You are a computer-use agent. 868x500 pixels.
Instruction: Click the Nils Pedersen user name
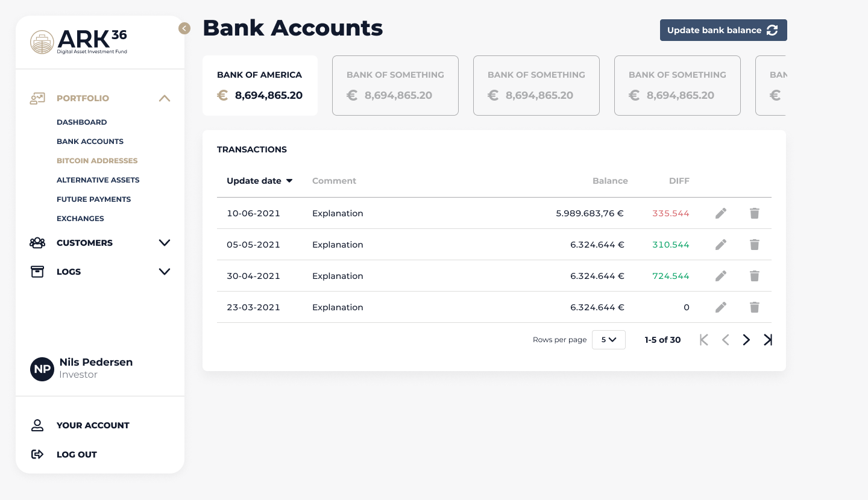pyautogui.click(x=96, y=362)
